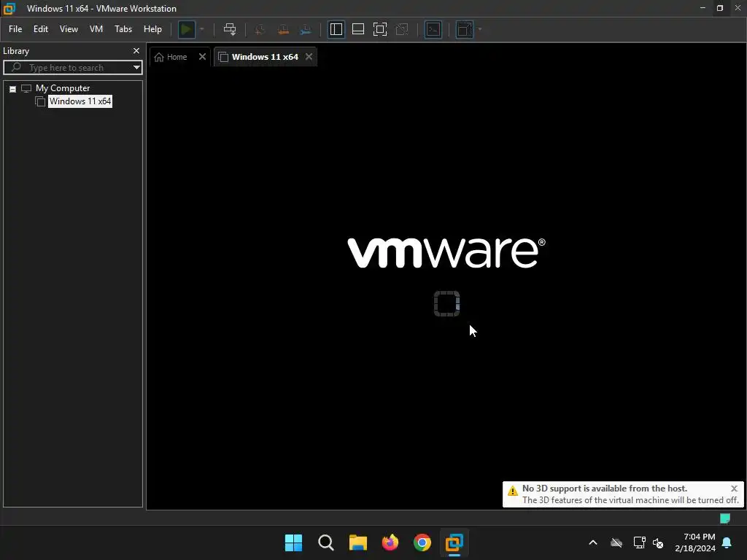Click the VMware Workstation taskbar icon
This screenshot has width=747, height=560.
coord(454,542)
